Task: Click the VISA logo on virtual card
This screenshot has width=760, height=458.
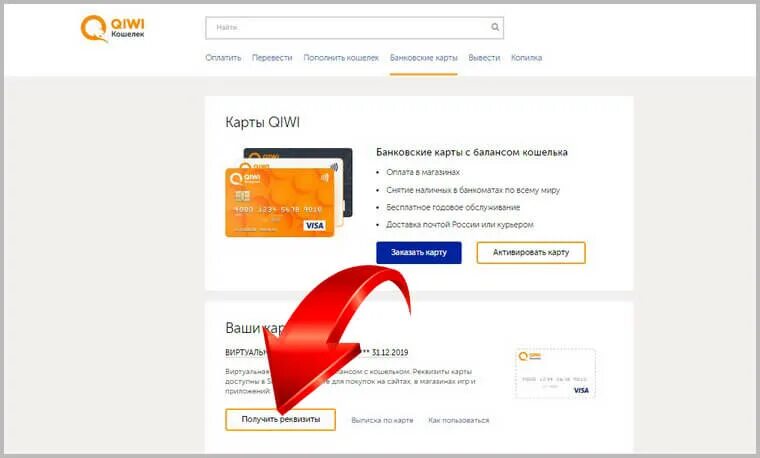Action: [x=581, y=390]
